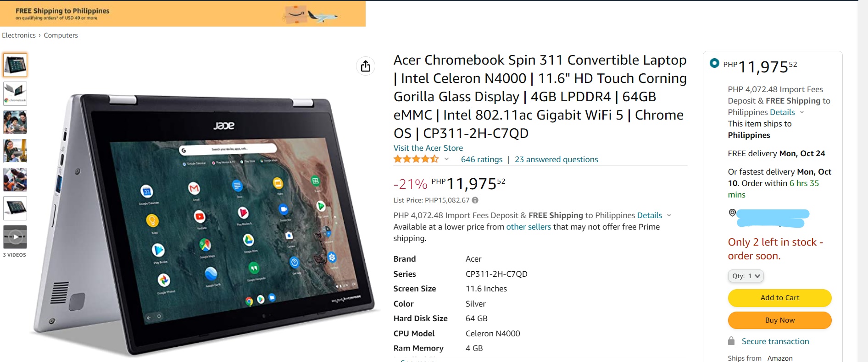Open the Electronics breadcrumb

pyautogui.click(x=19, y=35)
